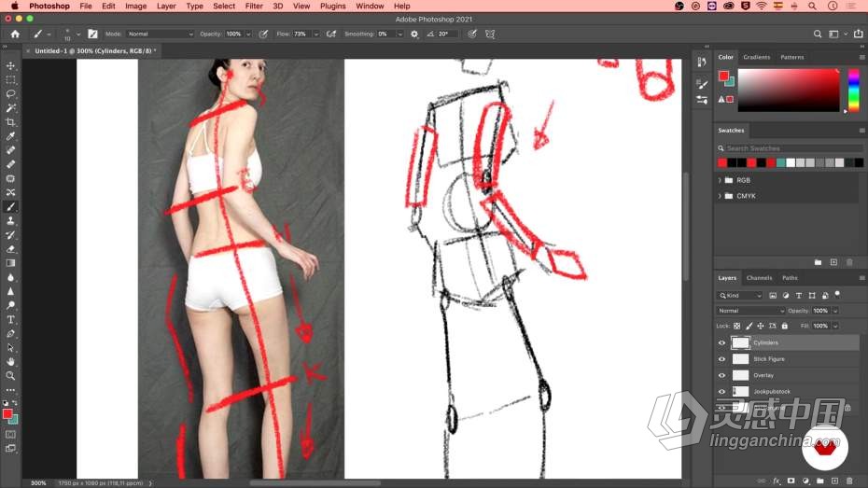Toggle symmetry paint butterfly icon
This screenshot has height=488, width=868.
click(490, 35)
